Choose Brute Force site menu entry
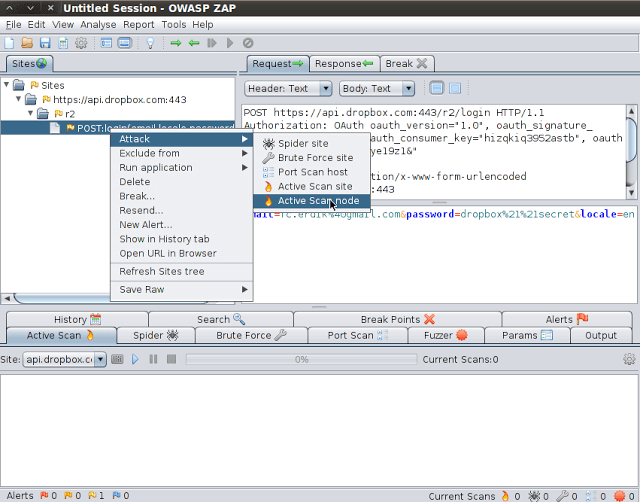The width and height of the screenshot is (640, 502). [x=312, y=158]
